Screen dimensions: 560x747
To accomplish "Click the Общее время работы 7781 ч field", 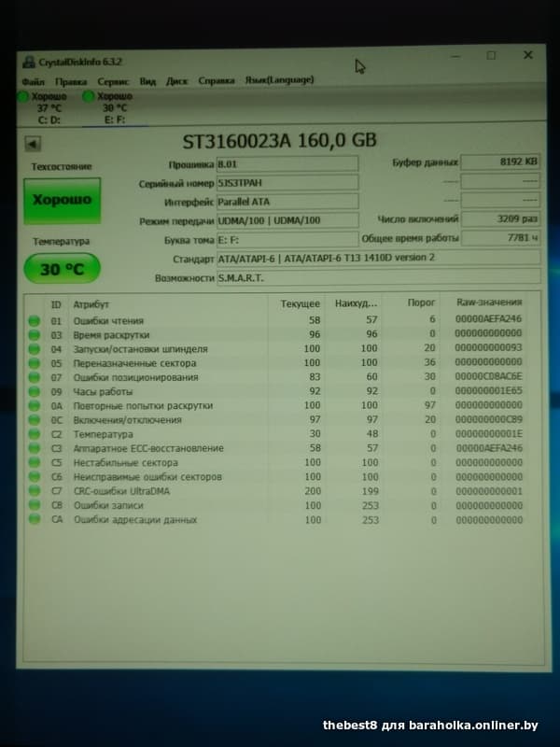I will point(500,237).
